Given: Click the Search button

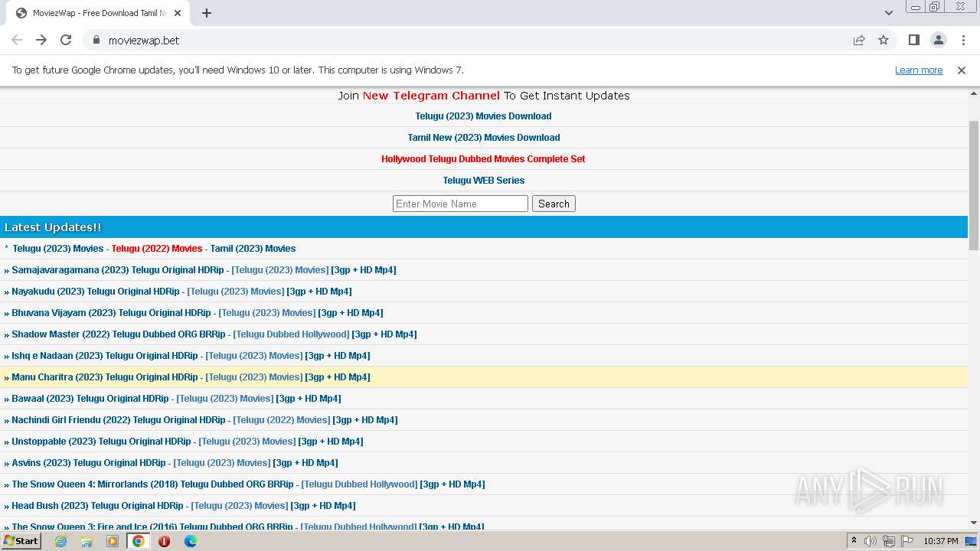Looking at the screenshot, I should click(554, 204).
